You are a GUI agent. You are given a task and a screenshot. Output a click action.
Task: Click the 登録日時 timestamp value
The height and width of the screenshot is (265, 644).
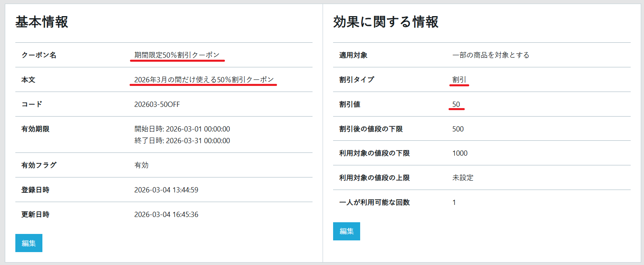point(166,190)
